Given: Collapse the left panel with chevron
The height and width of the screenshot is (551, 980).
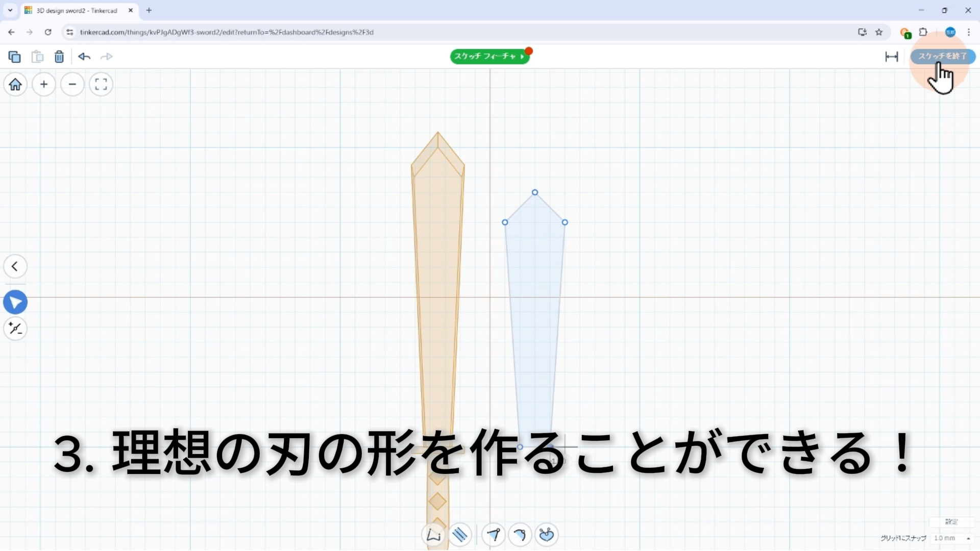Looking at the screenshot, I should [15, 266].
